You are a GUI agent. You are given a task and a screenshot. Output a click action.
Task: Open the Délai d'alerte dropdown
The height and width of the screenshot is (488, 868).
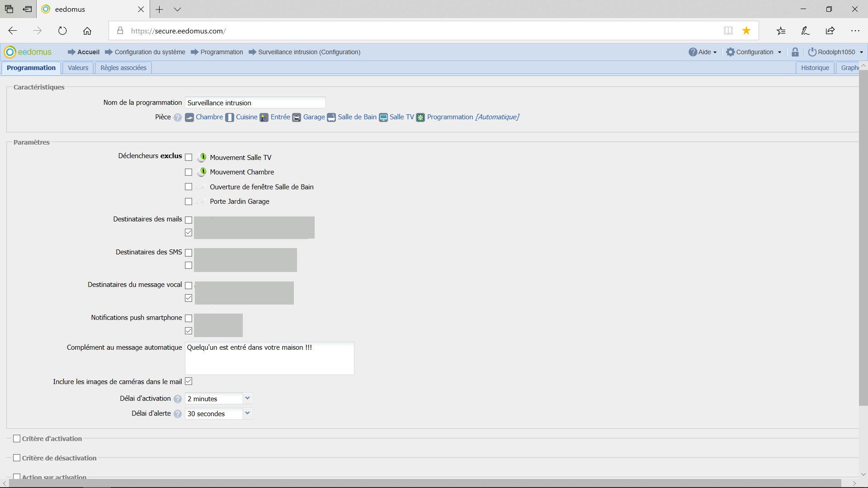(x=247, y=413)
